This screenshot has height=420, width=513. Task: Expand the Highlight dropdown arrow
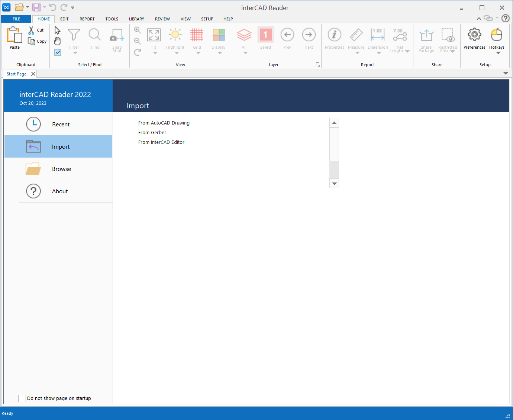coord(177,53)
